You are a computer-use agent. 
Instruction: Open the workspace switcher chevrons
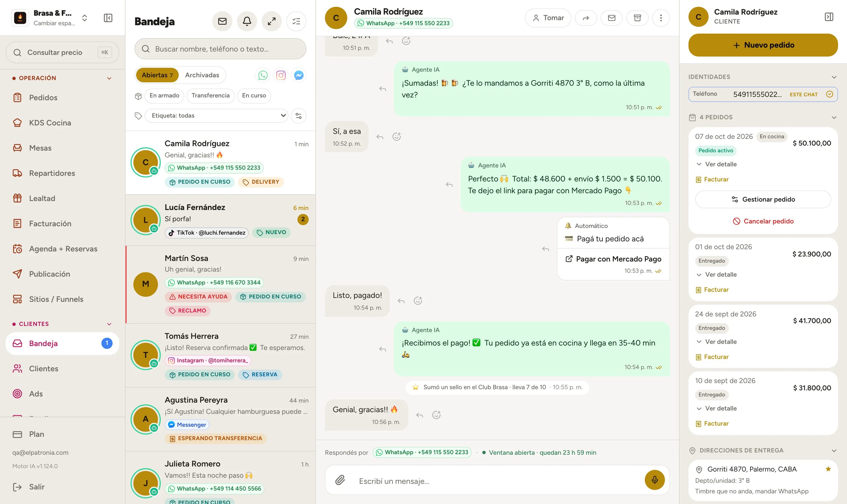click(x=85, y=18)
